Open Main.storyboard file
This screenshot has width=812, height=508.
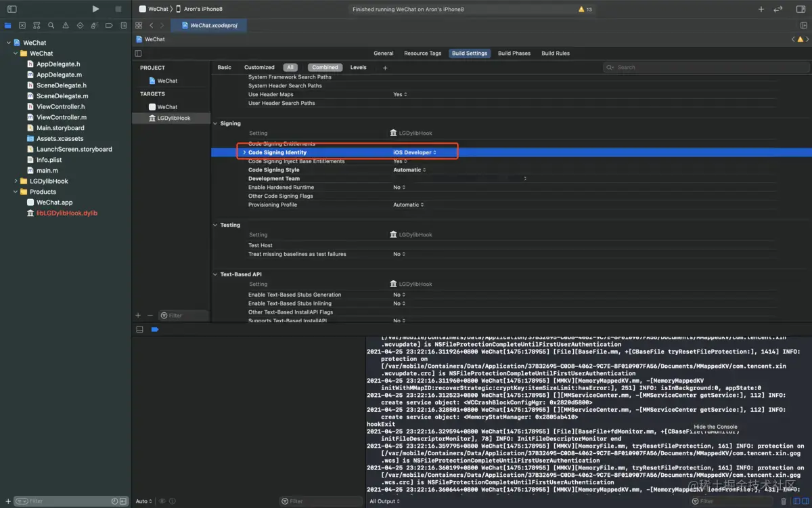click(60, 128)
